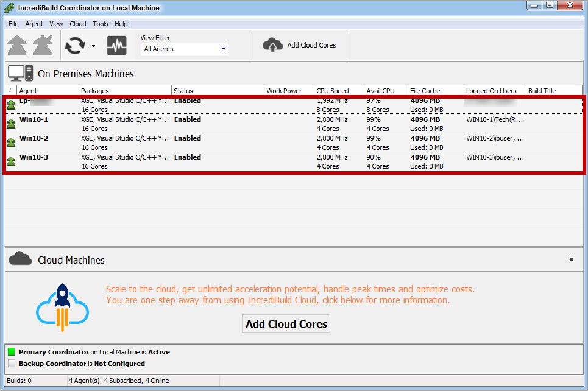Click the 4 Agent(s), 4 Subscribed status text
The height and width of the screenshot is (391, 588).
(x=119, y=381)
